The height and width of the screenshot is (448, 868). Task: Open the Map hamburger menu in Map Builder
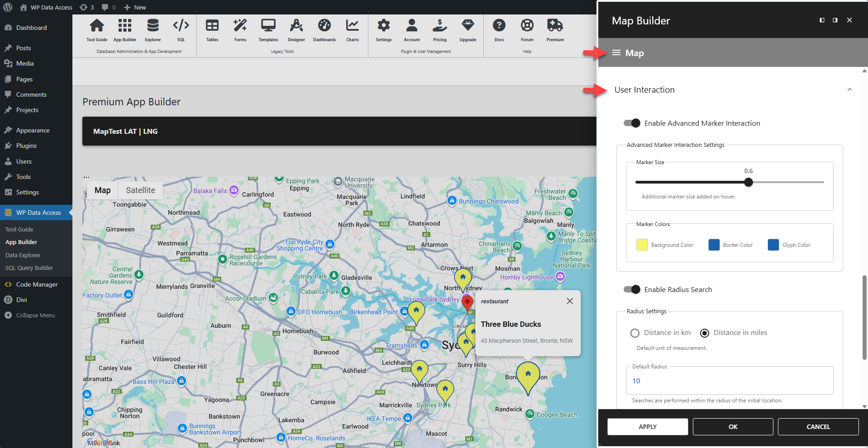[x=616, y=52]
